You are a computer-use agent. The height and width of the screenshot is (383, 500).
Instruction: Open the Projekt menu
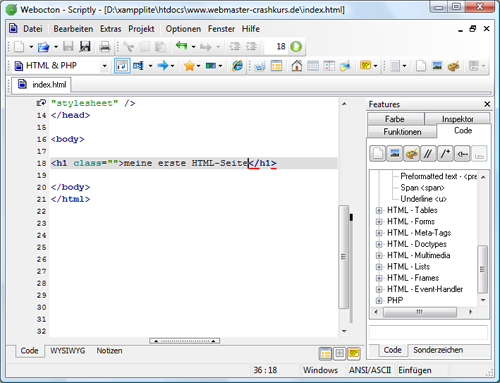tap(141, 29)
